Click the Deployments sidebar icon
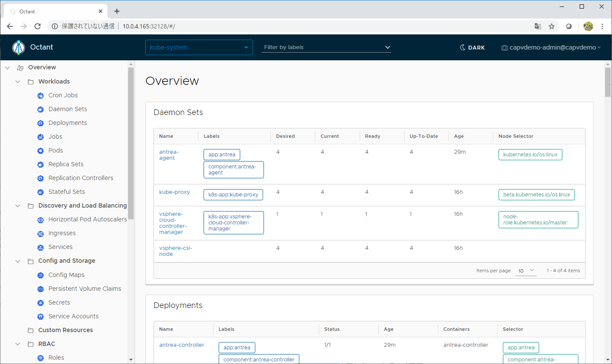This screenshot has width=612, height=364. click(x=41, y=123)
